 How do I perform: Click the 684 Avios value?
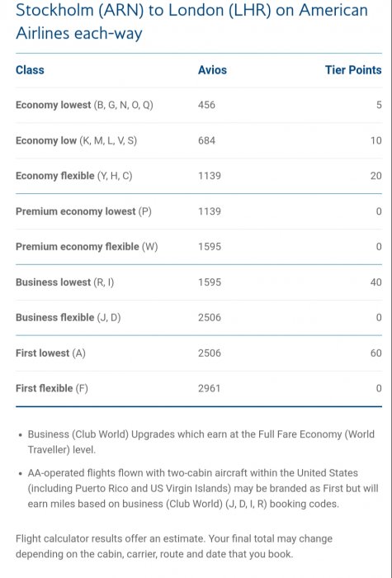click(206, 140)
